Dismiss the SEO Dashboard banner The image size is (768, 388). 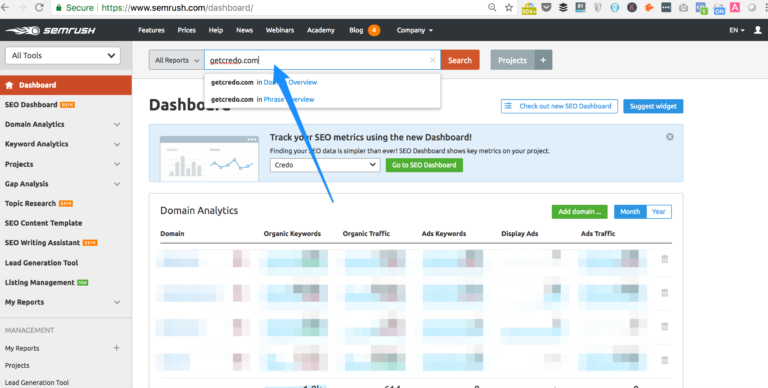pyautogui.click(x=670, y=137)
